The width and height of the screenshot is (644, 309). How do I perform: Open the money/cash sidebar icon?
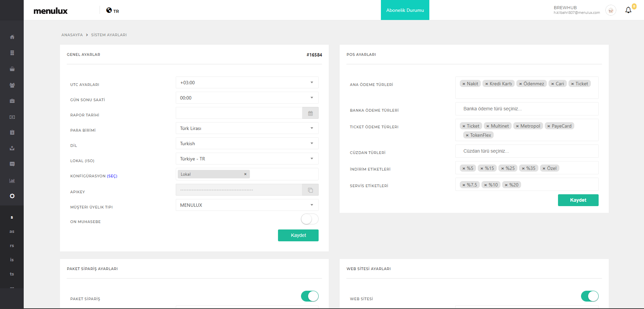coord(12,117)
